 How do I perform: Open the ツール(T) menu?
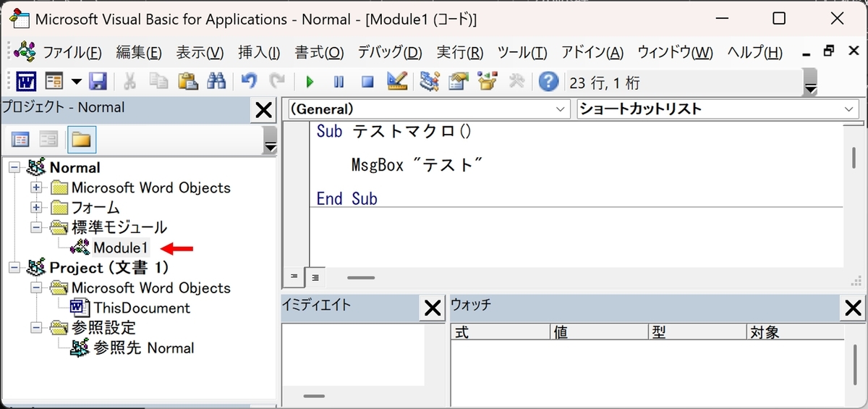(522, 52)
